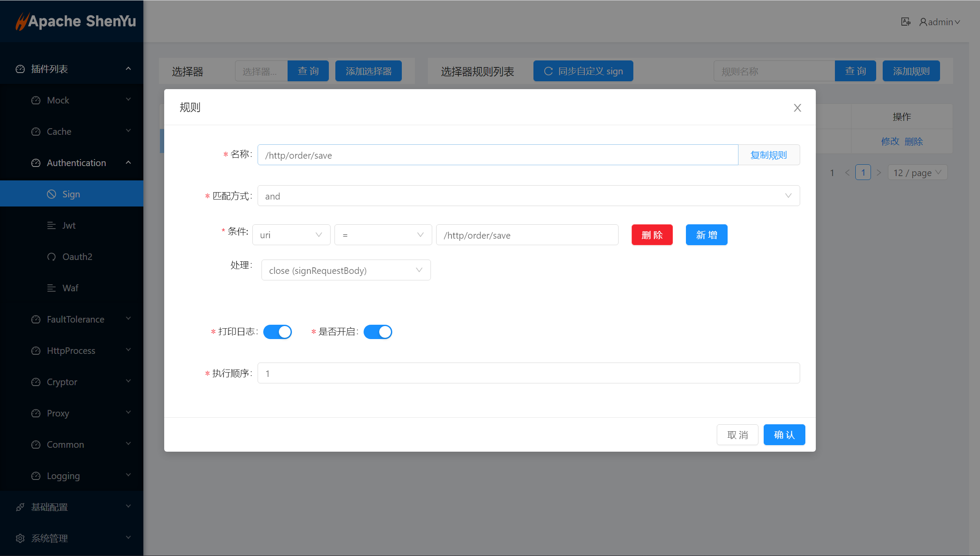Click the Apache ShenYu flame logo
This screenshot has height=556, width=980.
21,21
